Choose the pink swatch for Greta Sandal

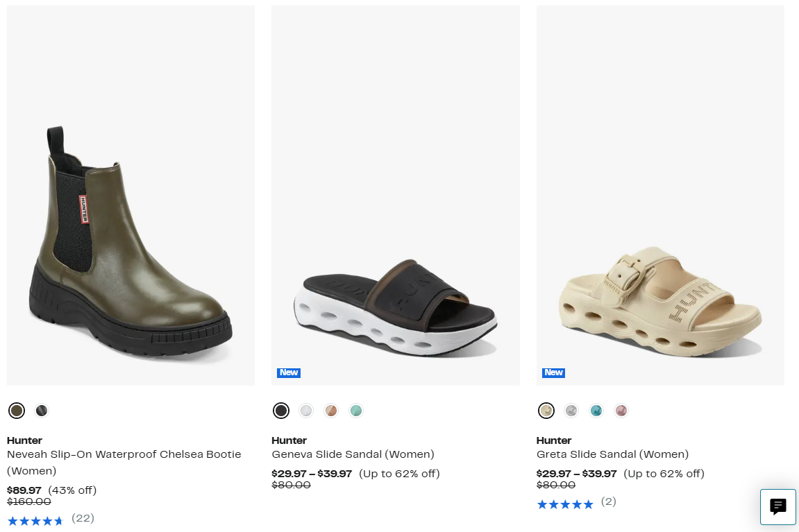[x=621, y=411]
